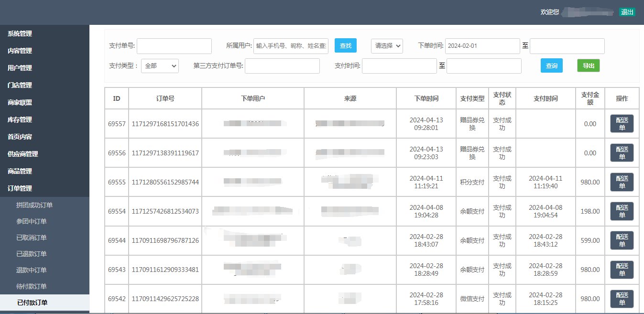Expand 系统管理 in the sidebar

point(20,33)
